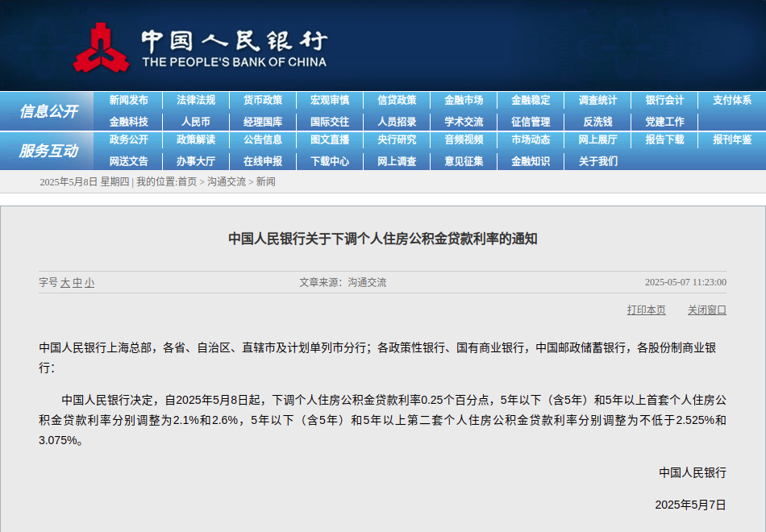Set font size to large (大)

[65, 283]
